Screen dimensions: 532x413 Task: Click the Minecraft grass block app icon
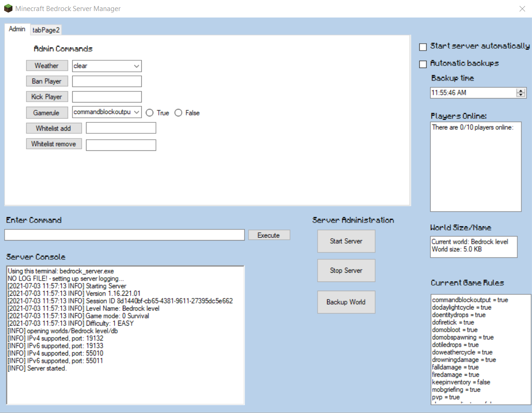tap(8, 8)
